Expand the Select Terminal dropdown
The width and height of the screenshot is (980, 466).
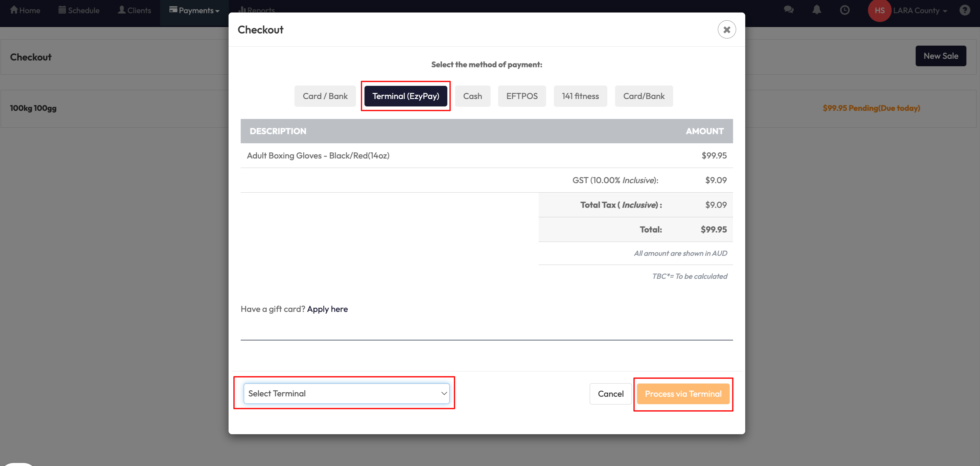346,393
